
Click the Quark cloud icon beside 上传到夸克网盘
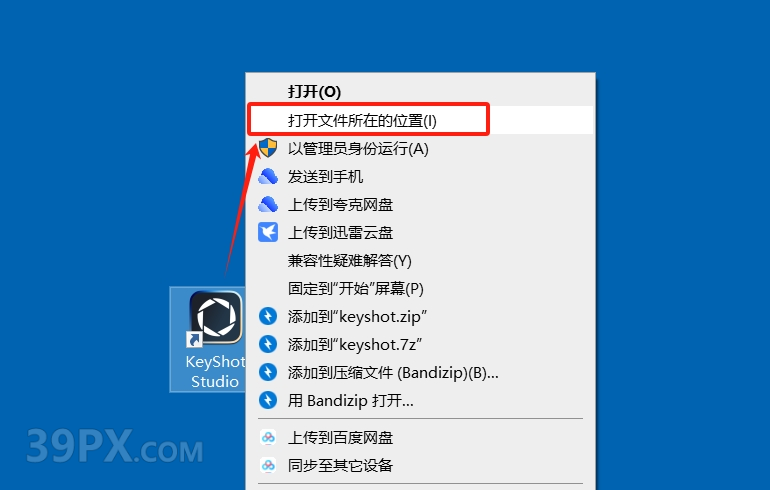point(268,204)
